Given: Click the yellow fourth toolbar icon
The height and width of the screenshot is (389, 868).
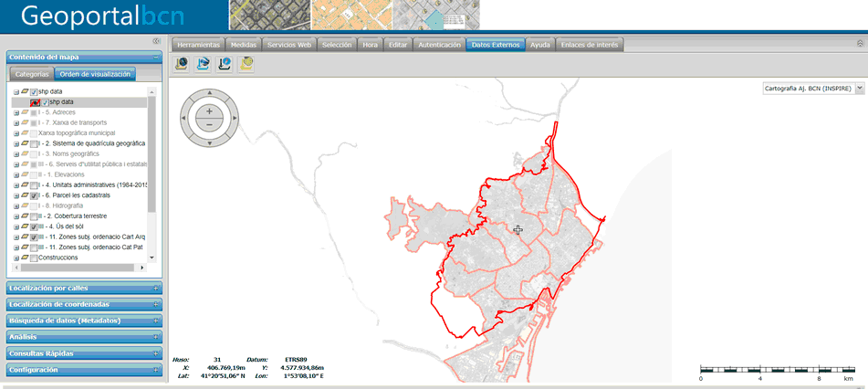Looking at the screenshot, I should [246, 64].
